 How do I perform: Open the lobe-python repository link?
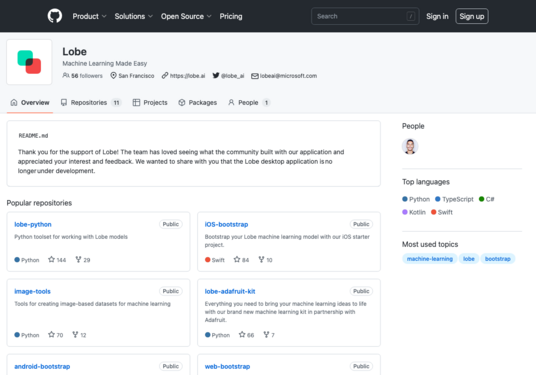point(33,224)
